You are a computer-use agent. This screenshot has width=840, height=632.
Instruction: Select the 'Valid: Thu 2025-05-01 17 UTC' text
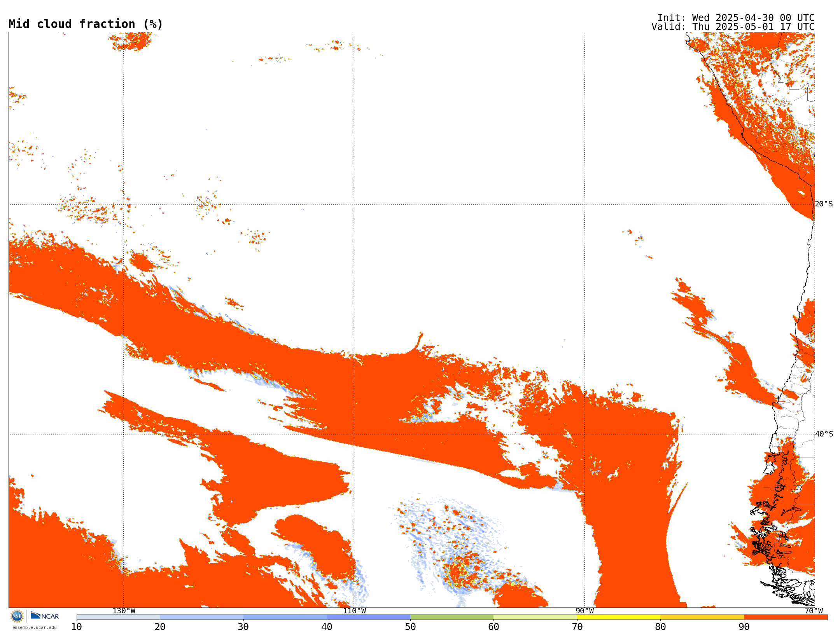733,27
